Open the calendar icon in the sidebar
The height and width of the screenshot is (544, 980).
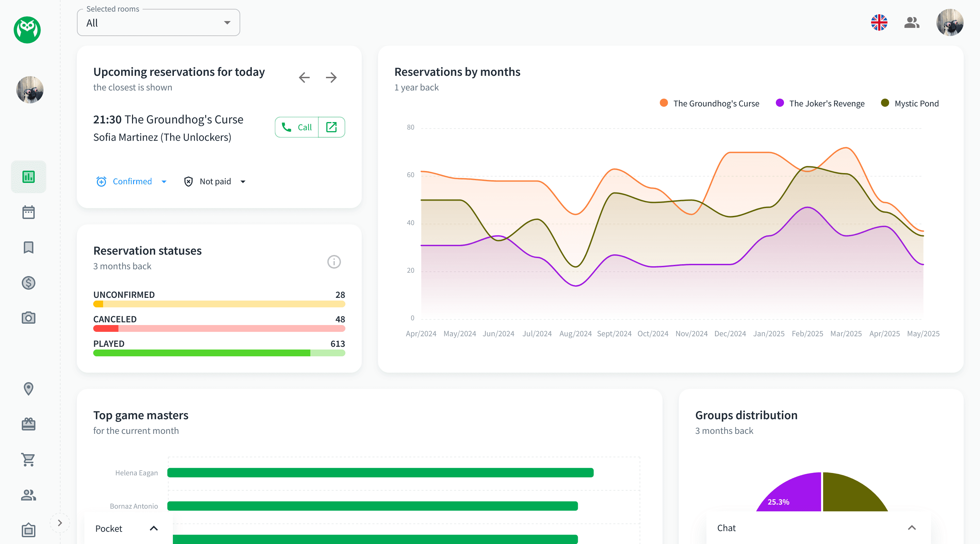click(x=29, y=212)
